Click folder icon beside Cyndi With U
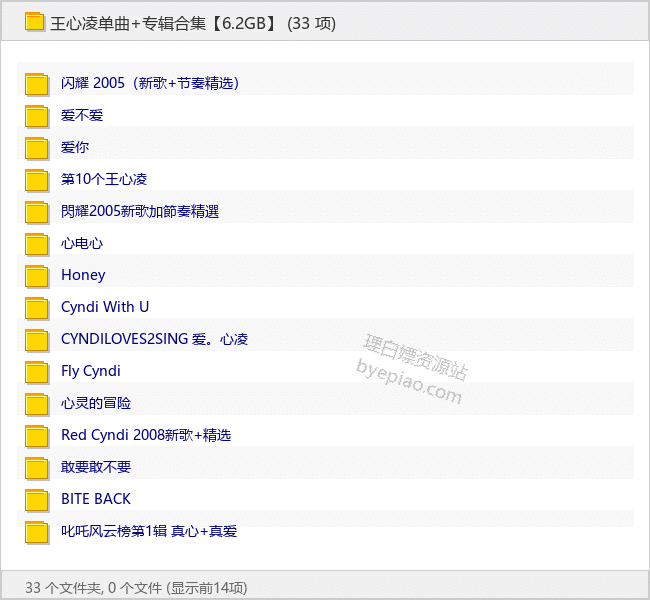The width and height of the screenshot is (650, 600). pos(36,308)
